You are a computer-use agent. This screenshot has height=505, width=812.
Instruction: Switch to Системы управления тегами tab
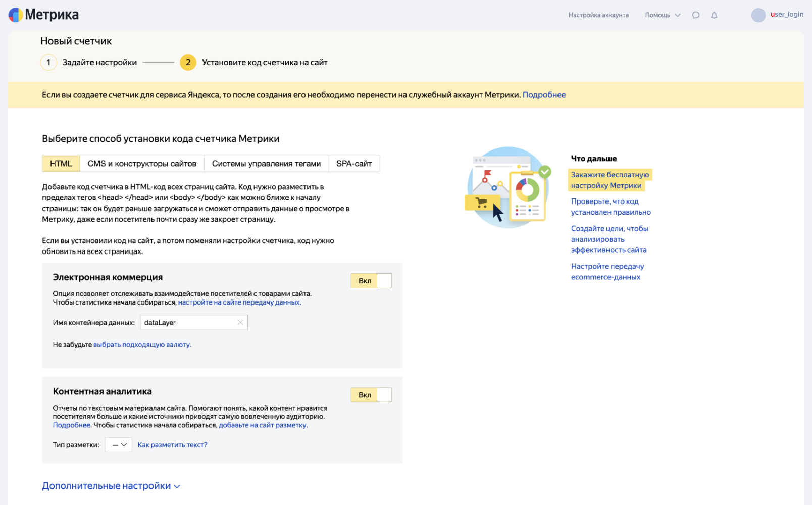tap(266, 164)
